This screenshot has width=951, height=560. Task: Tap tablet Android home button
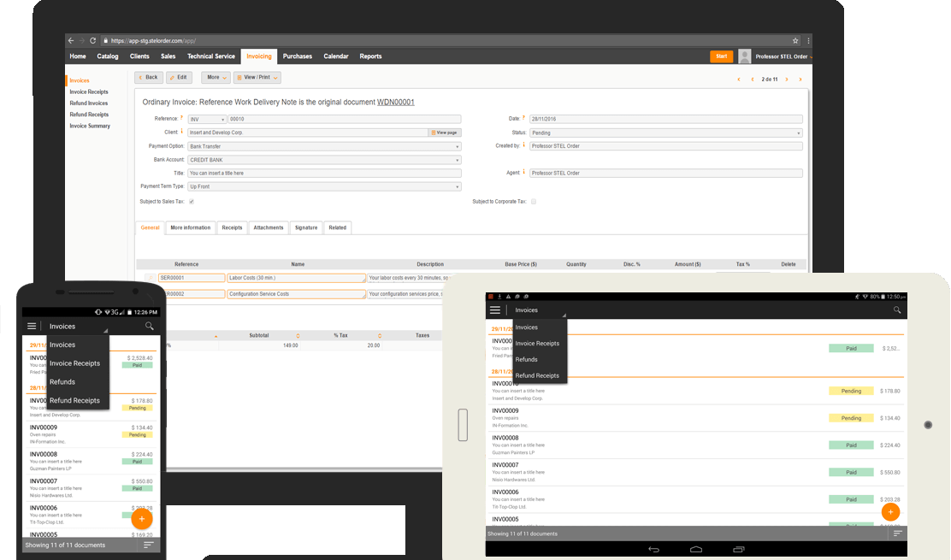pyautogui.click(x=696, y=549)
